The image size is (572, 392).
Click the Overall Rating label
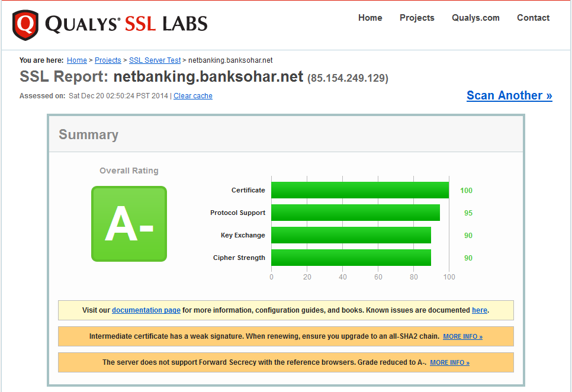129,171
